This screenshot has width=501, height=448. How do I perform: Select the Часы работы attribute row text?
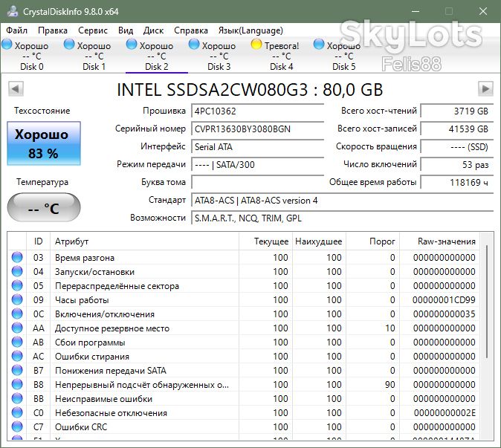[82, 300]
